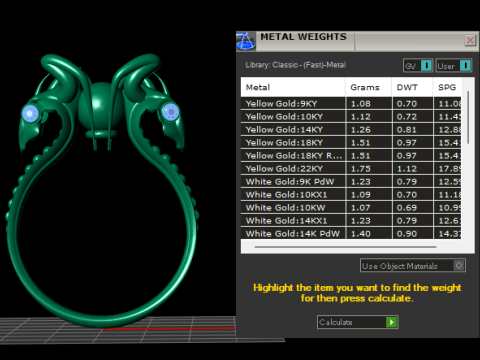The height and width of the screenshot is (360, 480).
Task: Select the White Gold:9K PdW row
Action: tap(351, 182)
